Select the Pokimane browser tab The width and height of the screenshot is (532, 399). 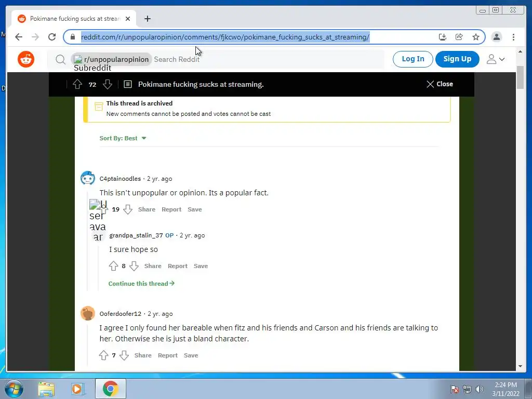coord(74,19)
